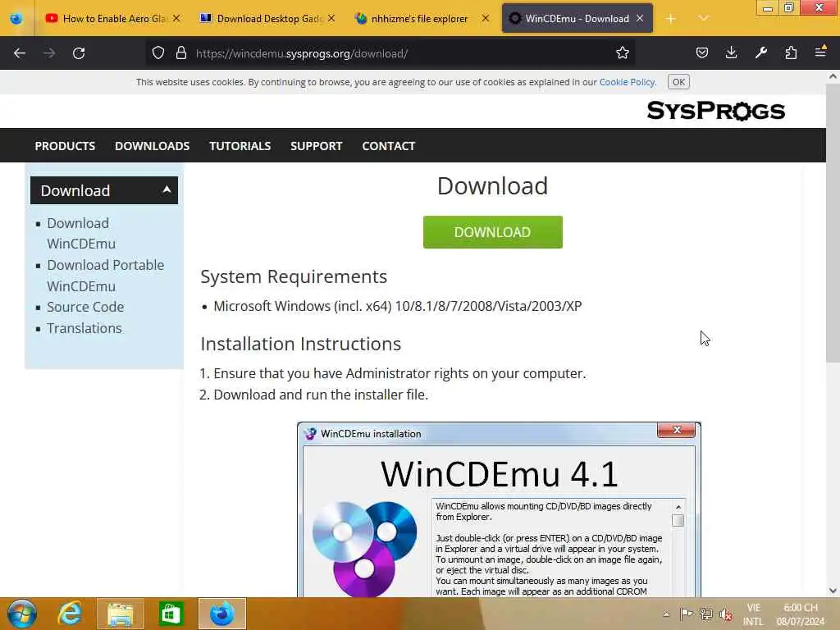Open the extensions puzzle icon
Screen dimensions: 840x630
coord(791,53)
